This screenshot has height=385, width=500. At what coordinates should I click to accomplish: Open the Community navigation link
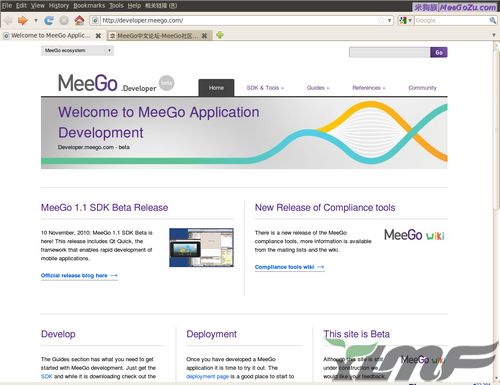(422, 88)
